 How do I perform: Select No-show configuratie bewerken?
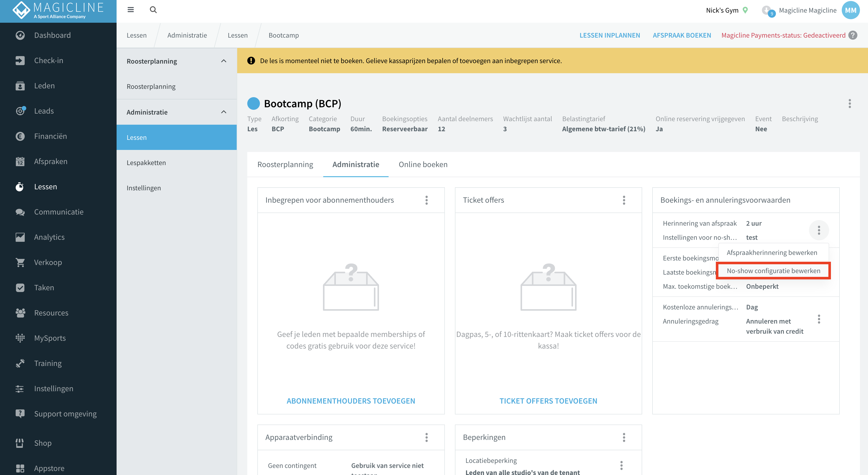point(773,271)
